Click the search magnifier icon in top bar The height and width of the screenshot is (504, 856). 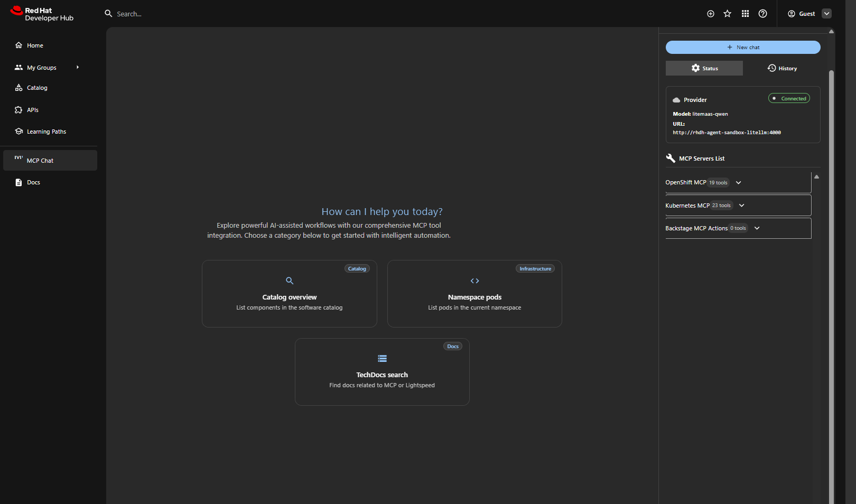point(108,14)
